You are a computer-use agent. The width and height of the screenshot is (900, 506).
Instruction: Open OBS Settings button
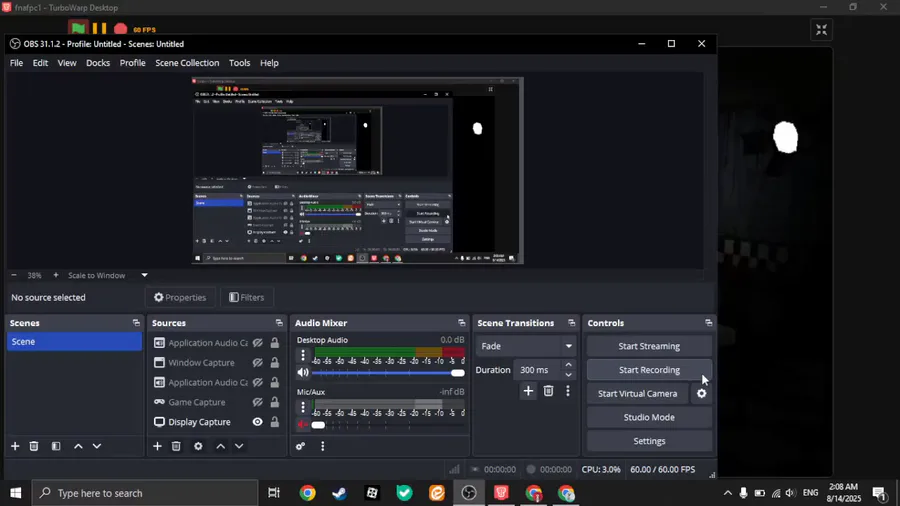649,441
